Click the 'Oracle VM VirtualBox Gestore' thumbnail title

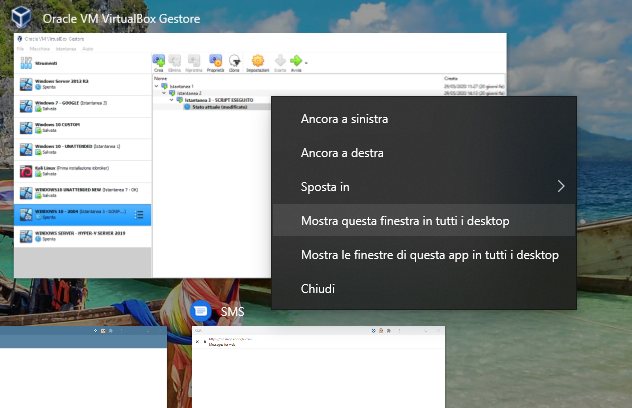[121, 19]
